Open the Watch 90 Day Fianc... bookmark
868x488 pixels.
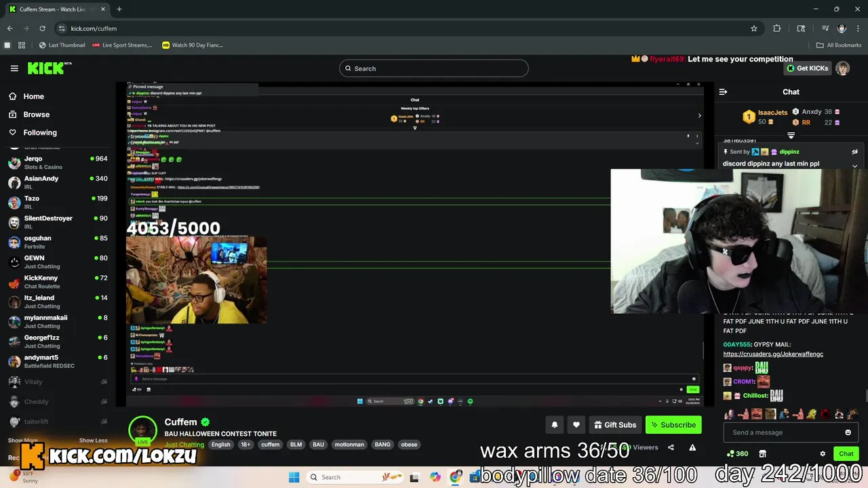[193, 45]
